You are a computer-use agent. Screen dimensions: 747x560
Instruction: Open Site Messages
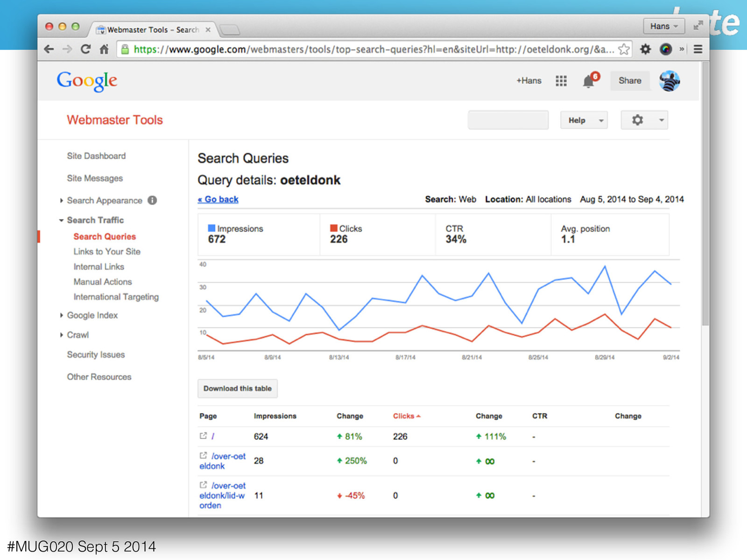click(95, 178)
